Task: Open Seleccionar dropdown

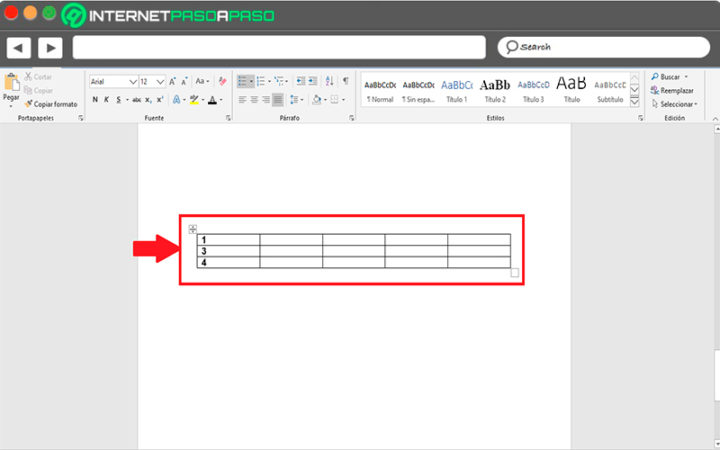Action: tap(674, 104)
